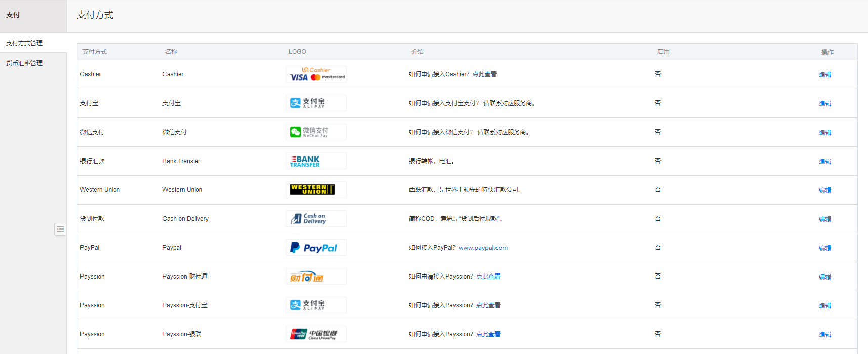Open 点此查看 link in Payssion-财付通 row
This screenshot has width=868, height=354.
pyautogui.click(x=488, y=277)
